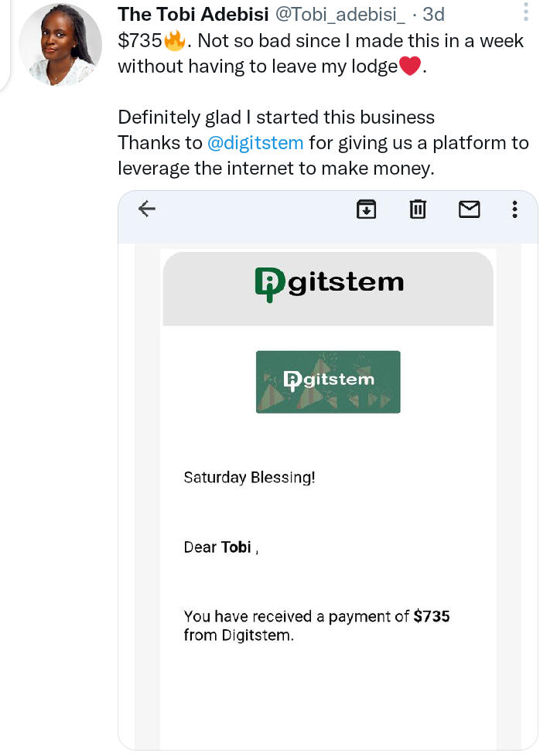
Task: Click the trash delete icon
Action: pyautogui.click(x=418, y=209)
